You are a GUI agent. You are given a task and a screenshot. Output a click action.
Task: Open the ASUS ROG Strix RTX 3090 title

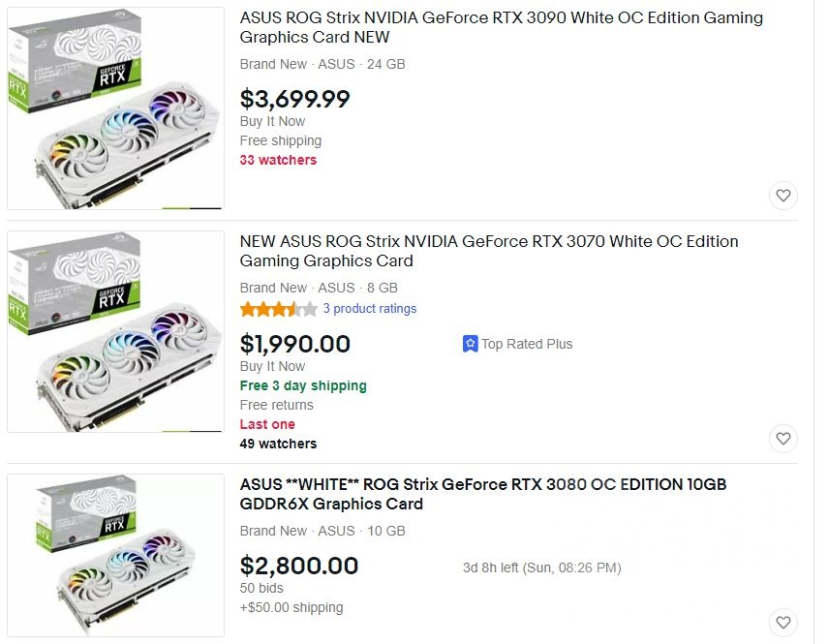[501, 27]
